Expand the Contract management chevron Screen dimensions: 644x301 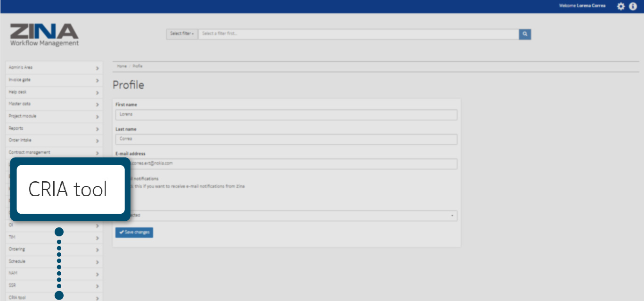click(x=97, y=153)
